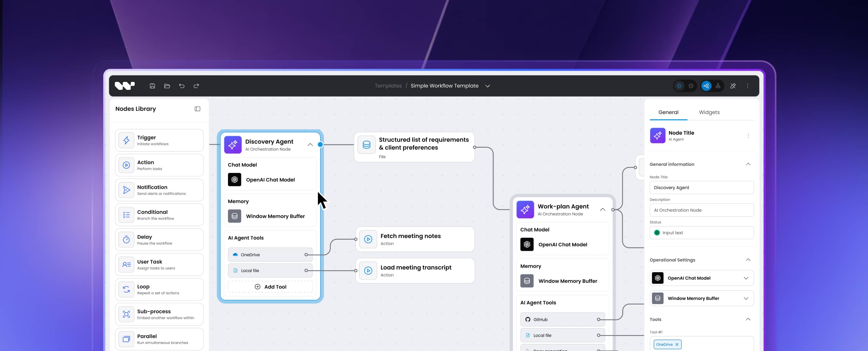Collapse the Work-plan Agent node
868x351 pixels.
tap(602, 210)
